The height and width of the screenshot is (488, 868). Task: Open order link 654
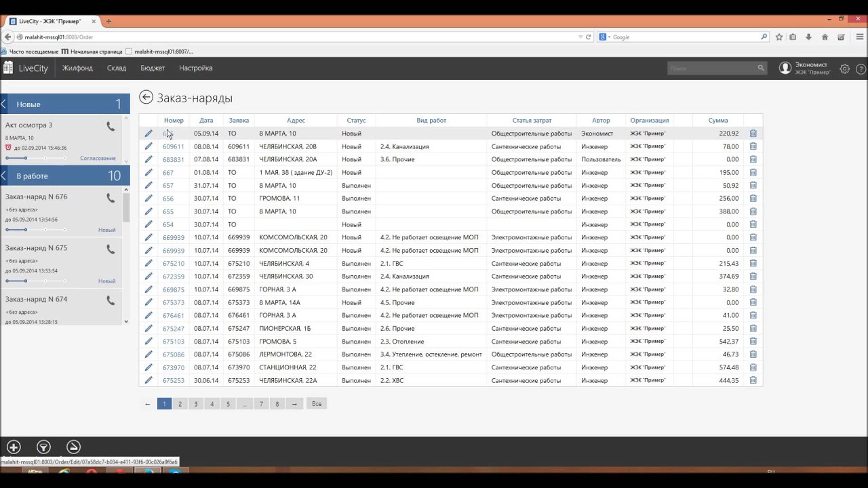tap(168, 224)
